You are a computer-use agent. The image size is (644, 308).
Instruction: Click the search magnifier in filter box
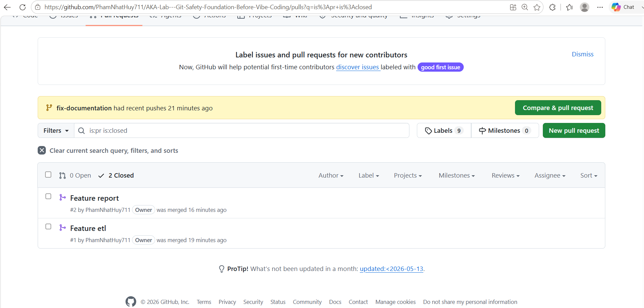click(x=81, y=131)
